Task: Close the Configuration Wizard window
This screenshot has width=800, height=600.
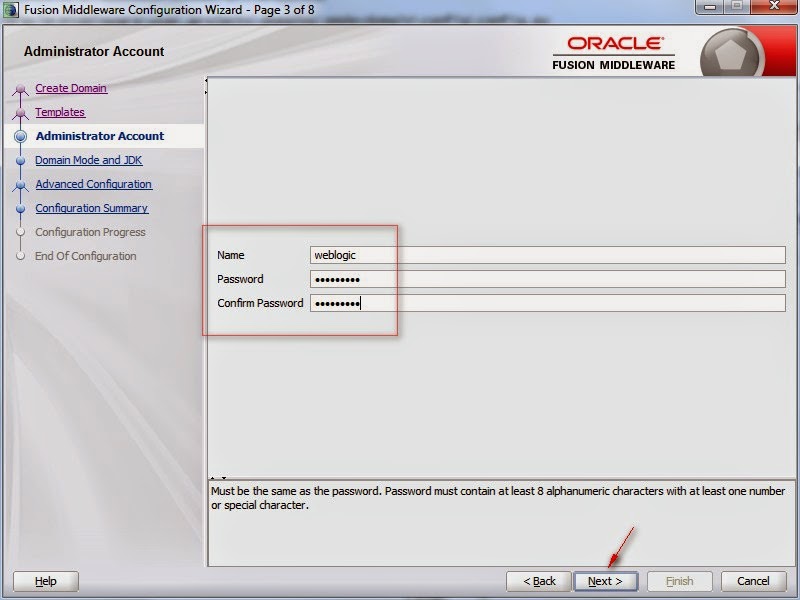Action: point(773,7)
